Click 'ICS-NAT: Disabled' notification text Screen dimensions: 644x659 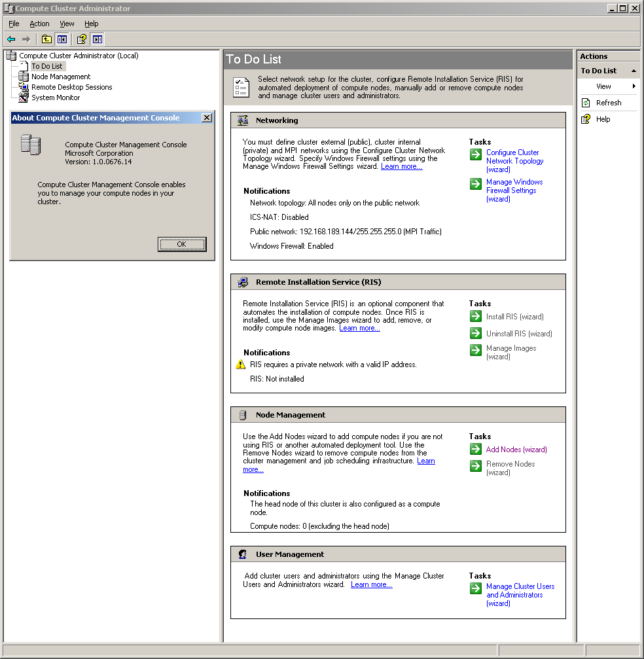279,217
